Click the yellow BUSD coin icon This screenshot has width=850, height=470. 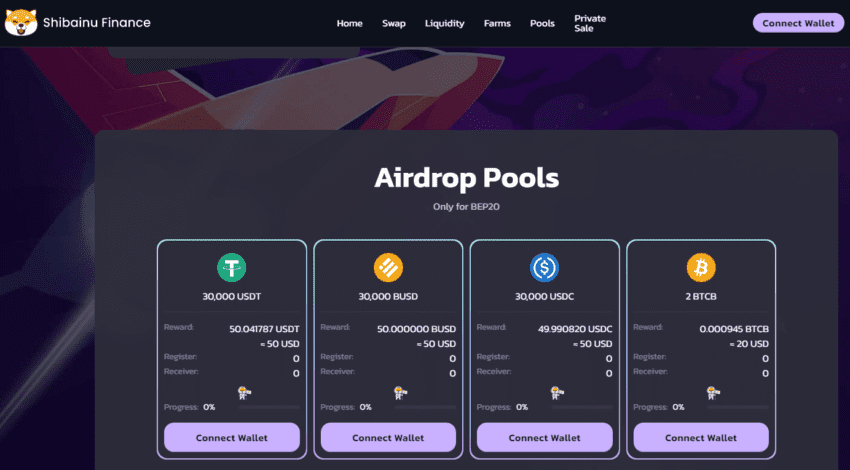click(388, 267)
